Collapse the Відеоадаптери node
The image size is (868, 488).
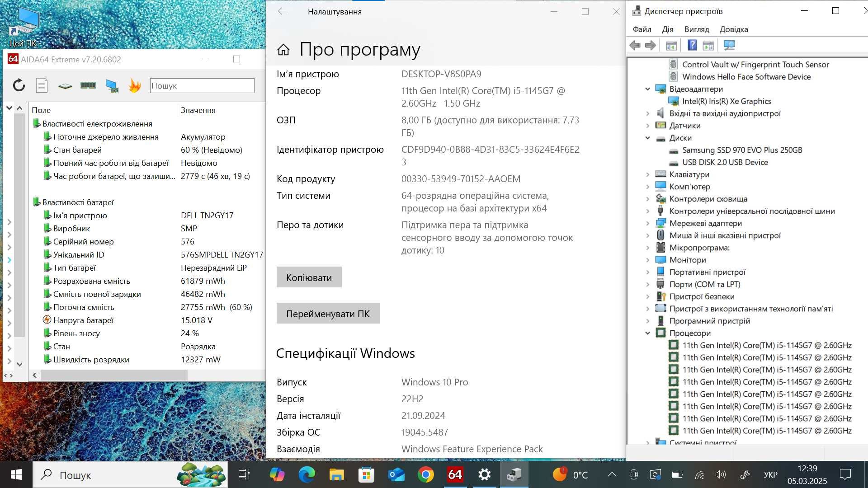point(647,89)
